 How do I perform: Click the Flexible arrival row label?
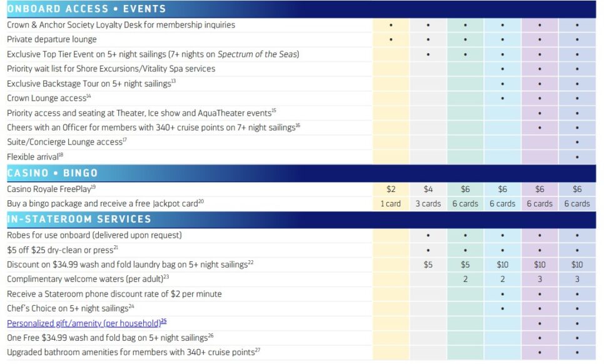click(x=35, y=156)
